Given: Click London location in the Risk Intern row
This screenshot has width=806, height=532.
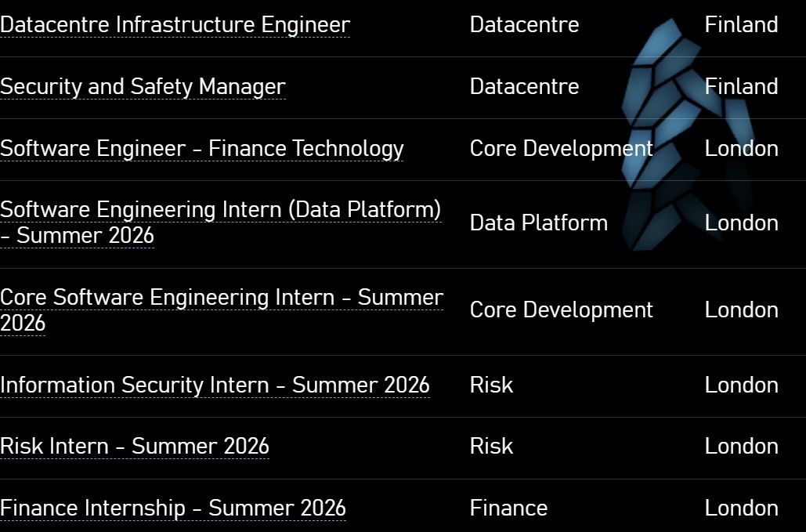Looking at the screenshot, I should [x=741, y=447].
